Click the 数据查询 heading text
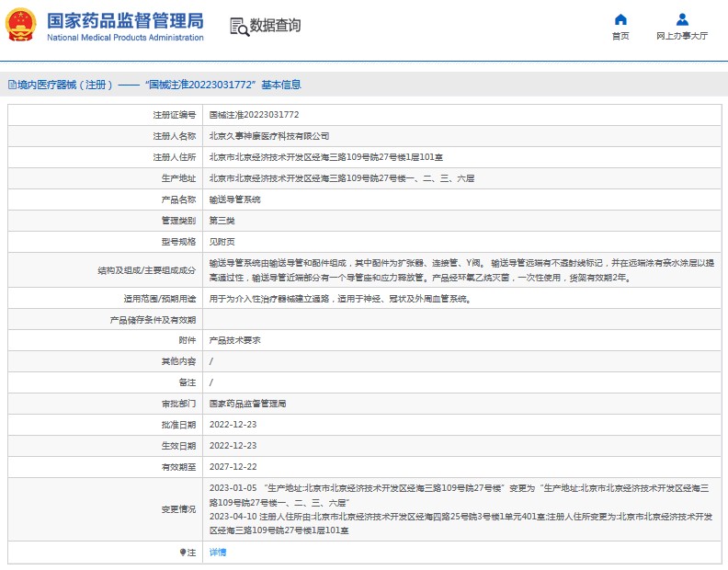The height and width of the screenshot is (570, 728). [x=276, y=25]
